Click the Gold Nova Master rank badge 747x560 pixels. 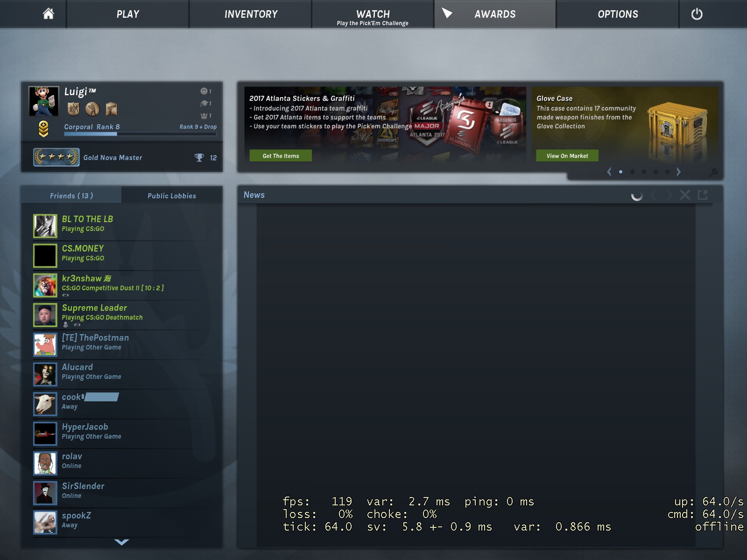point(56,157)
